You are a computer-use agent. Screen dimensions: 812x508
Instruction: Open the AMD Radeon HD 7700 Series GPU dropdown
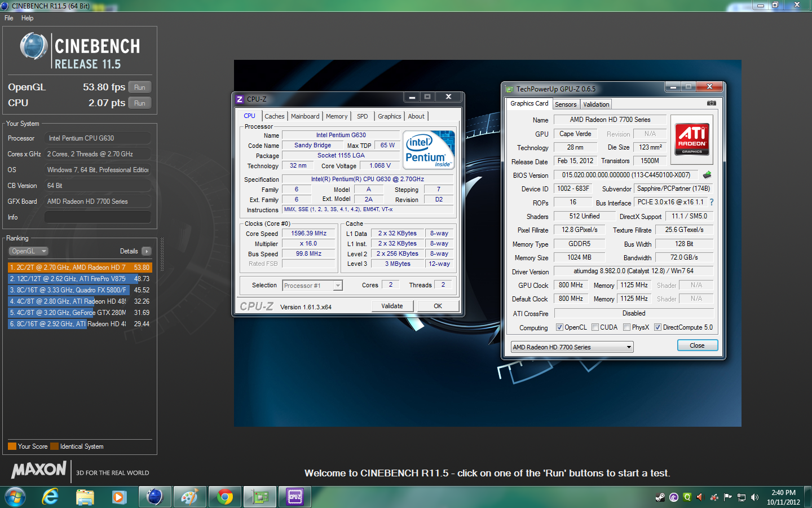[x=572, y=347]
